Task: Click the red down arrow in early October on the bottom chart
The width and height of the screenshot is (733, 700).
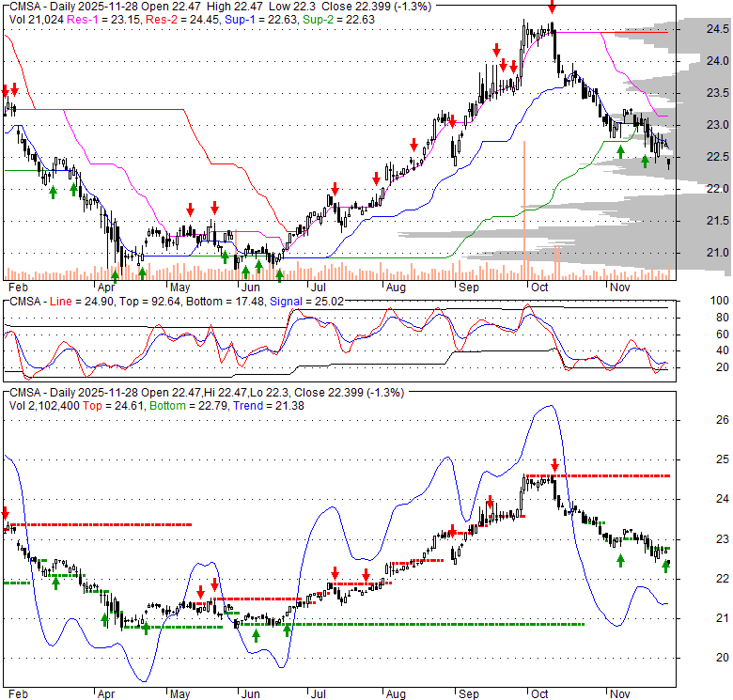Action: 554,464
